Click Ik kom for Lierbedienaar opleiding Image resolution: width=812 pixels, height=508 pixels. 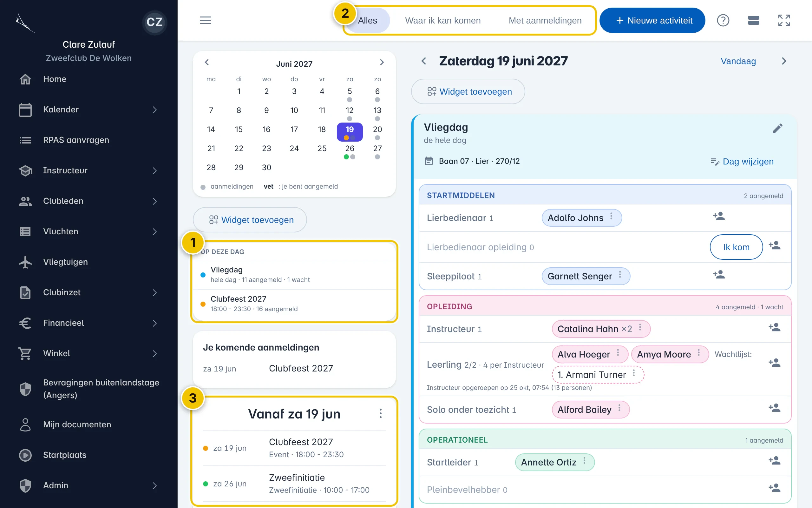tap(736, 247)
